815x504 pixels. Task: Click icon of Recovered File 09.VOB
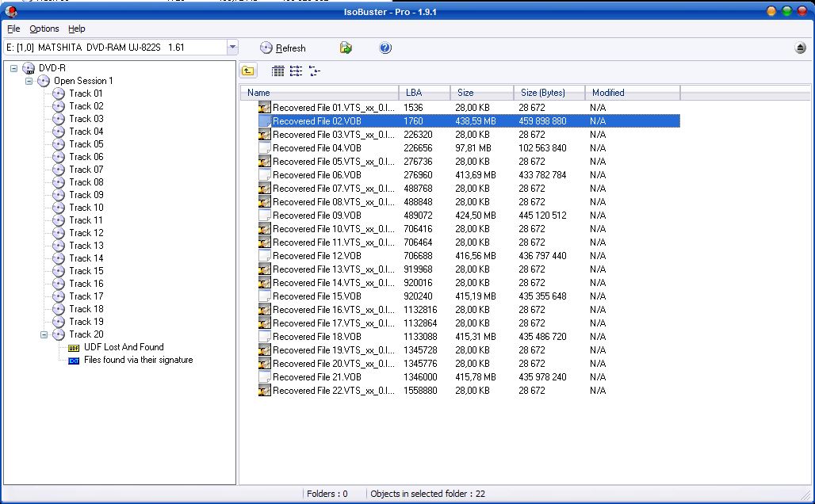pos(265,215)
